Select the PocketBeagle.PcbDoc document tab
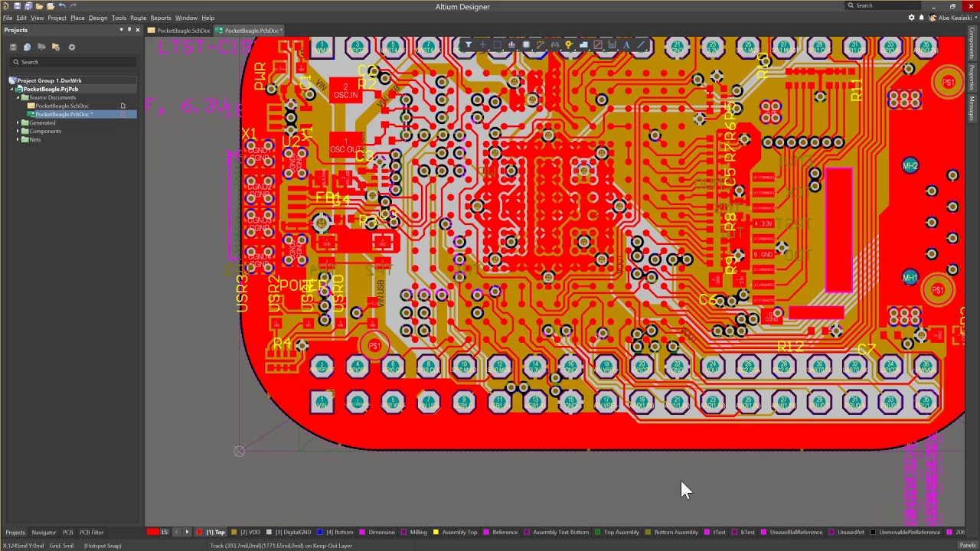 (x=250, y=31)
